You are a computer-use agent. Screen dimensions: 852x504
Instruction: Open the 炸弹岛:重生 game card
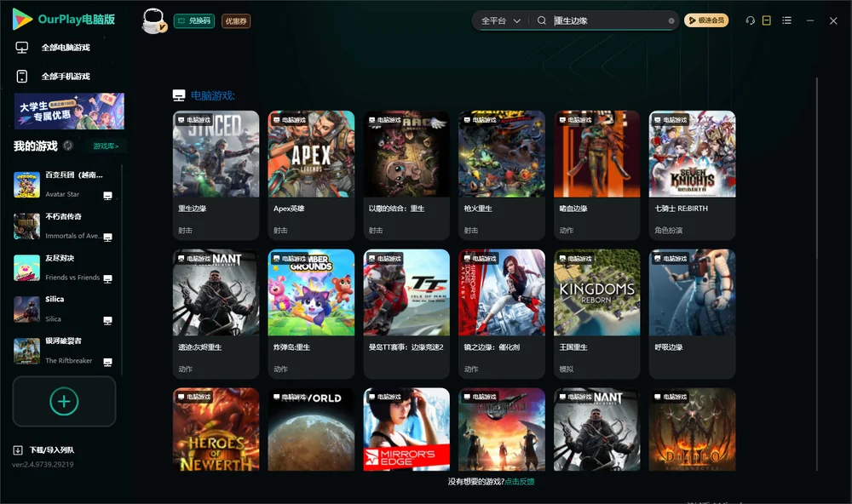(x=311, y=313)
